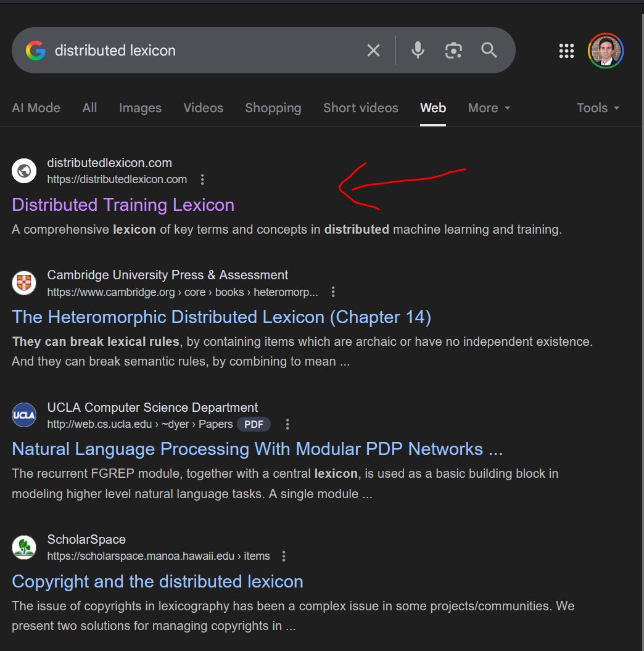Open the Distributed Training Lexicon link
644x651 pixels.
click(123, 205)
